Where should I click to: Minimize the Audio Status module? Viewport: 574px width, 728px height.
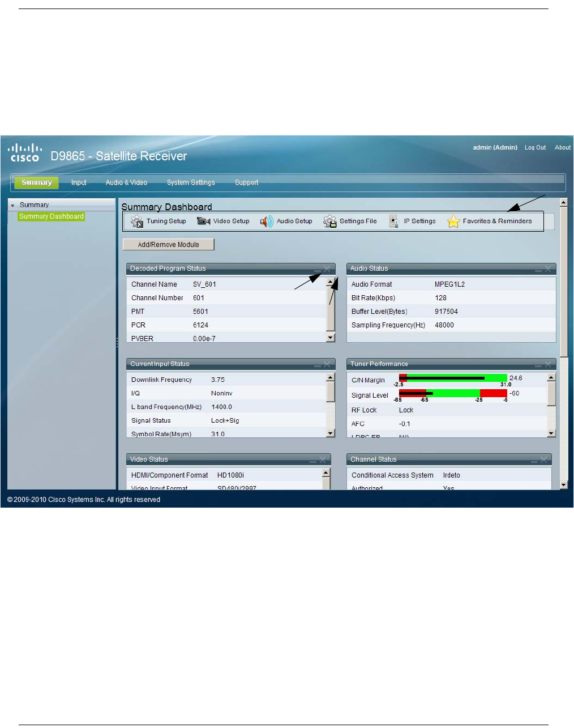(538, 270)
